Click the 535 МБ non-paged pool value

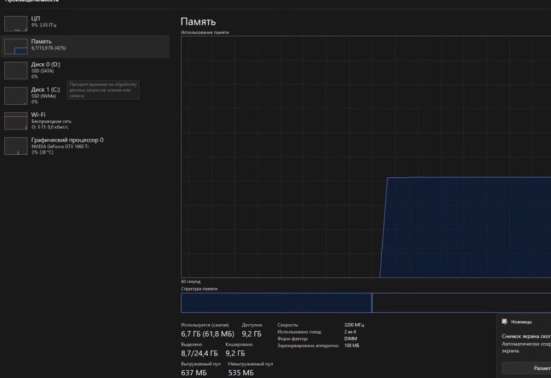[x=241, y=373]
